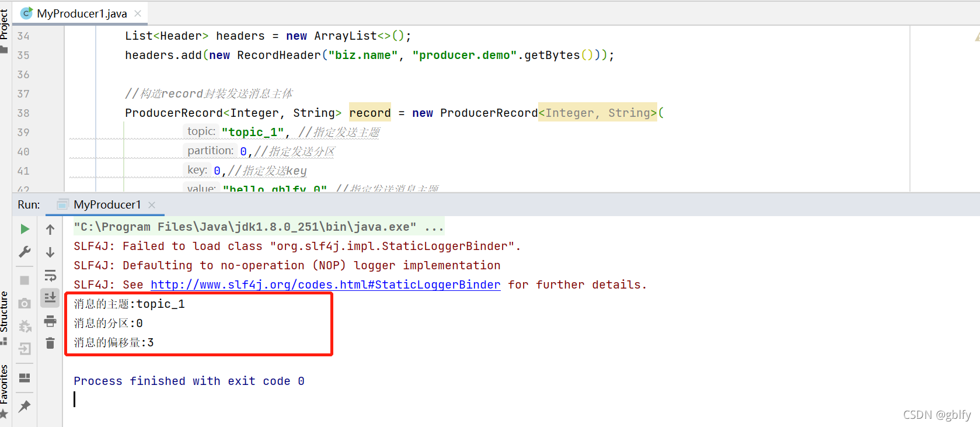Viewport: 980px width, 427px height.
Task: Close the MyProducer1 run tab
Action: click(152, 204)
